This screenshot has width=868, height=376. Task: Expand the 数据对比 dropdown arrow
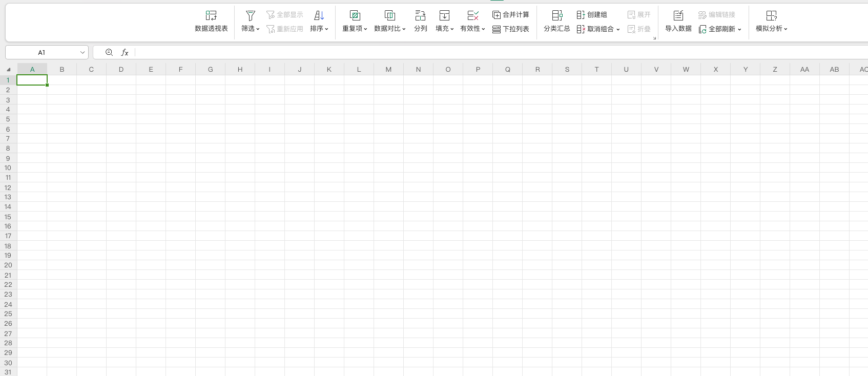(404, 29)
